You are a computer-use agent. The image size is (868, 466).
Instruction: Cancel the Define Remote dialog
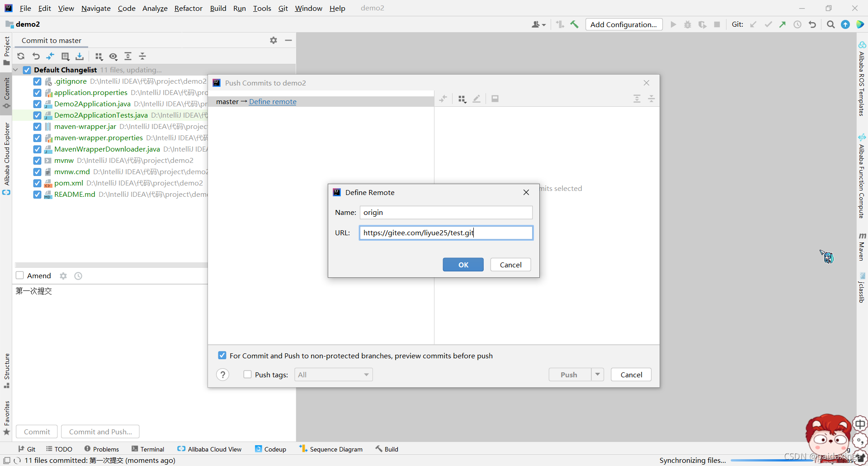coord(510,265)
